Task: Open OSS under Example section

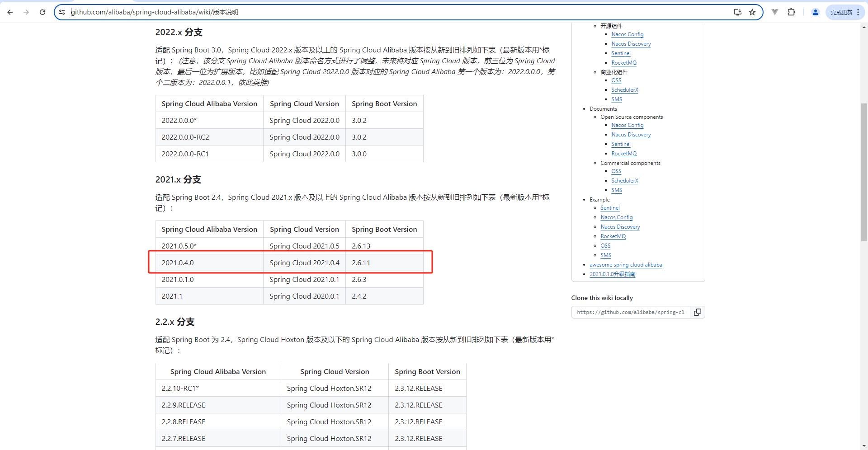Action: point(605,246)
